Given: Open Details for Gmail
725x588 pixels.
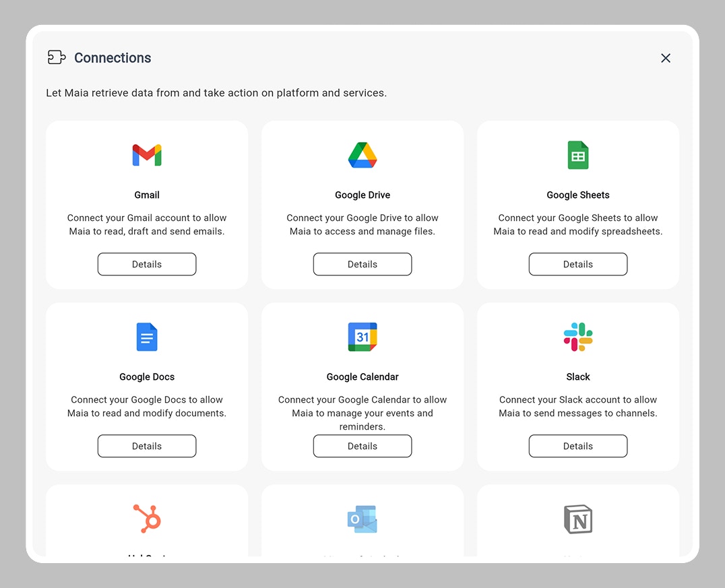Looking at the screenshot, I should tap(147, 264).
